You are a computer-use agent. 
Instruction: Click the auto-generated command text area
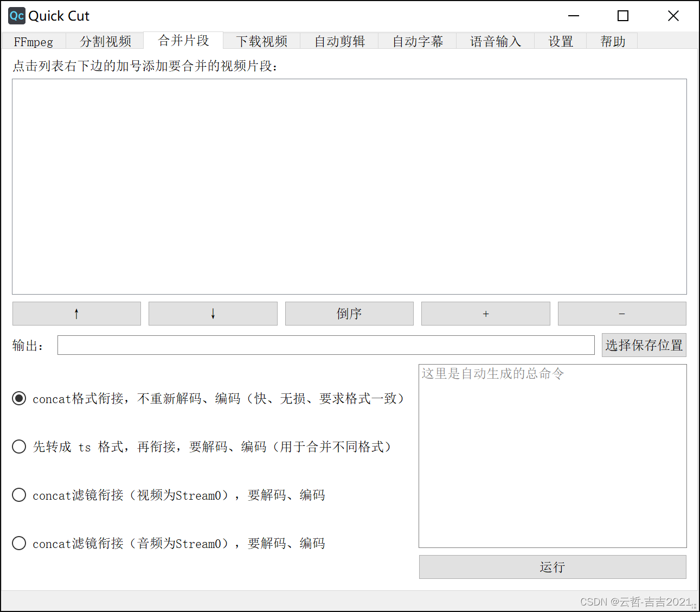point(552,456)
